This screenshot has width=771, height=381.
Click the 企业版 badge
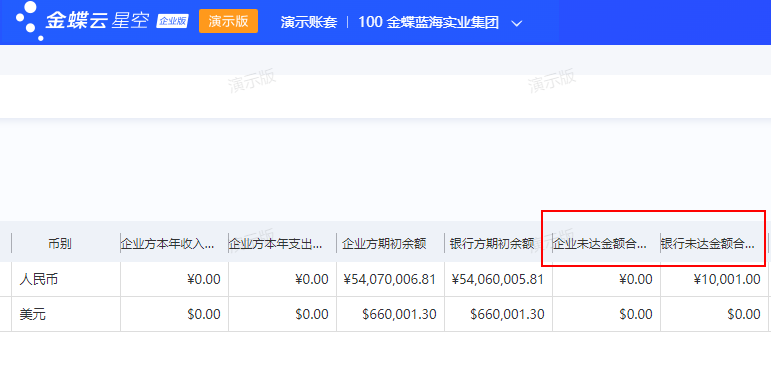[172, 21]
